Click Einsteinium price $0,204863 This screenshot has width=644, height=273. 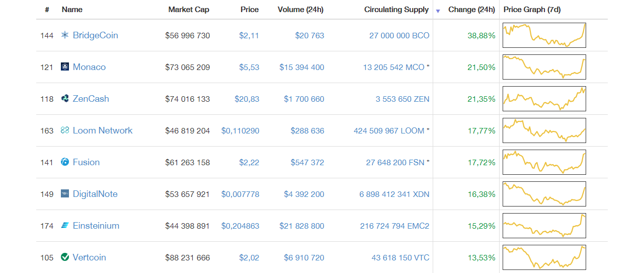tap(240, 226)
